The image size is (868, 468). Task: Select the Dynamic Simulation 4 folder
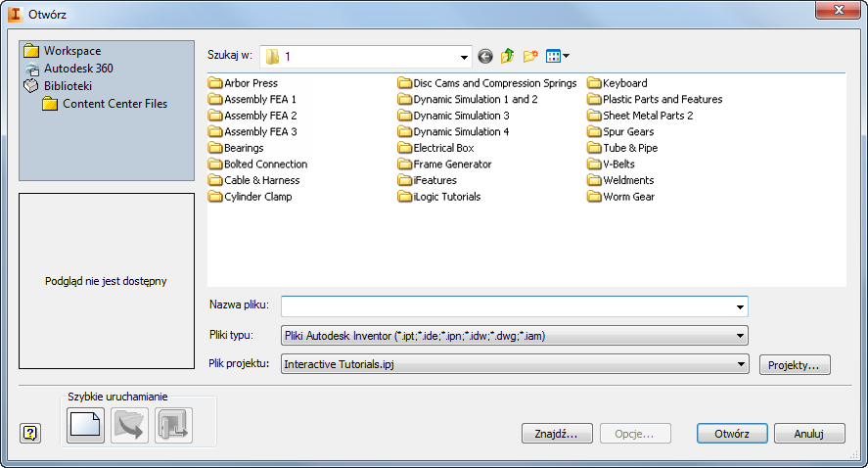tap(453, 132)
